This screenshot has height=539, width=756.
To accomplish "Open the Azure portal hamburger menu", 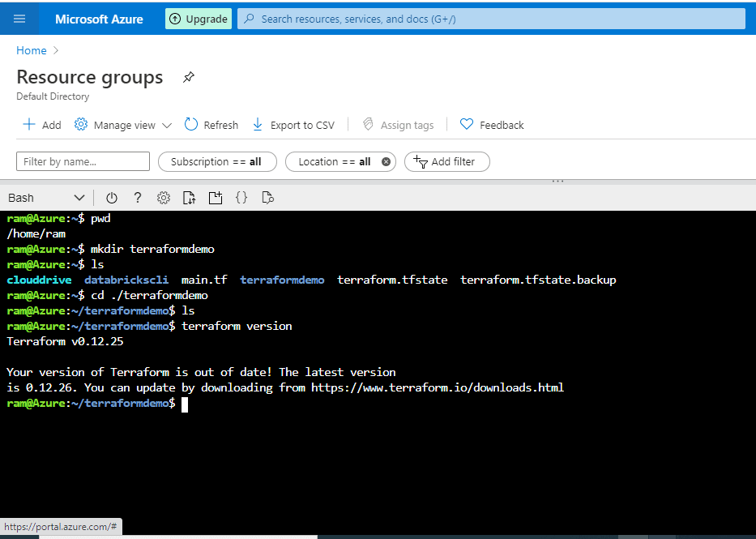I will click(19, 19).
